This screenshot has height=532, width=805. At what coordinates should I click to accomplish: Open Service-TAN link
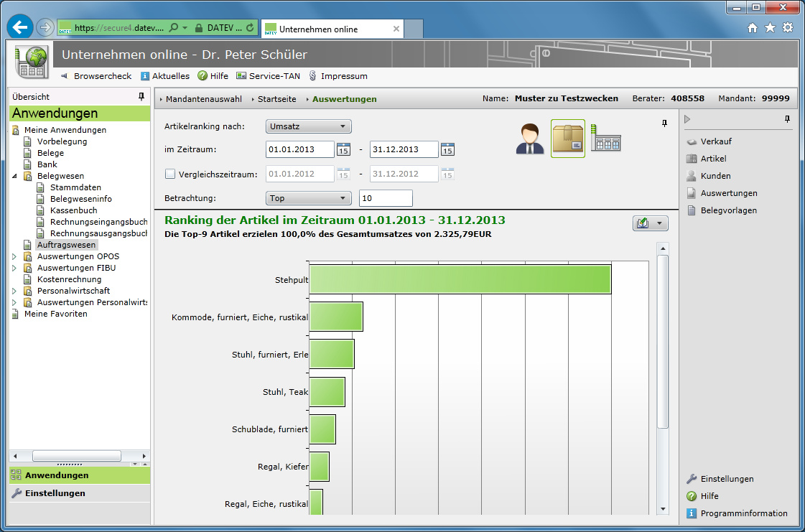(x=269, y=76)
